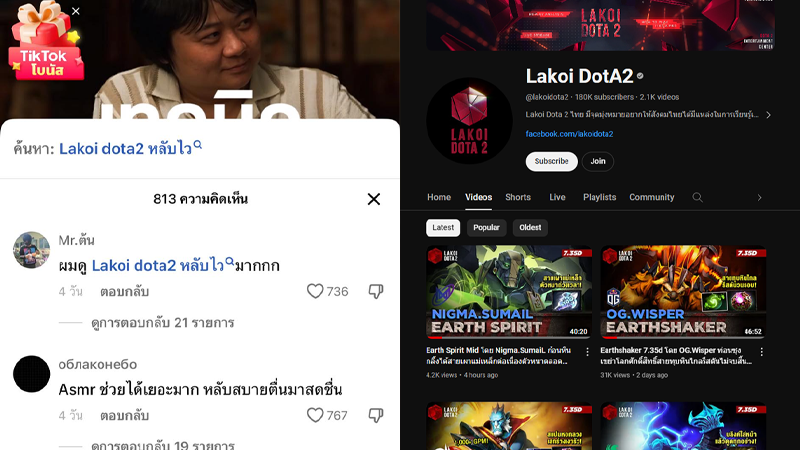Open three-dot menu of Earthshaker video
800x450 pixels.
(x=761, y=352)
